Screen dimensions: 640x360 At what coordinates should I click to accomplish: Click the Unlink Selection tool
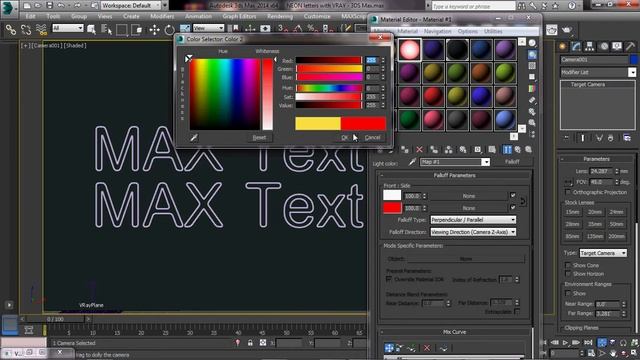[x=26, y=29]
